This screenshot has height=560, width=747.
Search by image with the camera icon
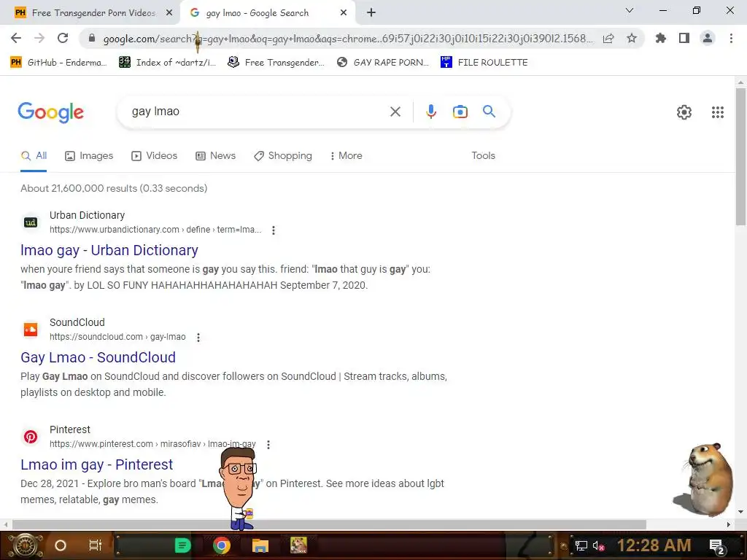point(460,112)
